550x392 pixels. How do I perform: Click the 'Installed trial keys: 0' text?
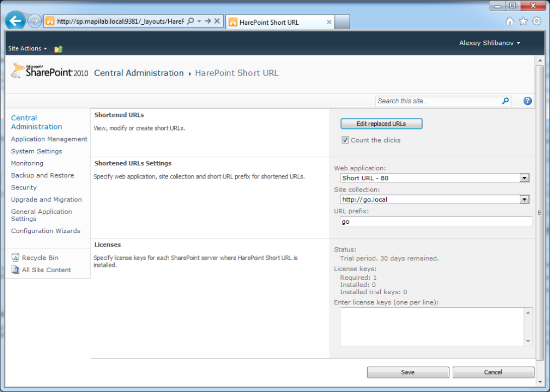(374, 292)
